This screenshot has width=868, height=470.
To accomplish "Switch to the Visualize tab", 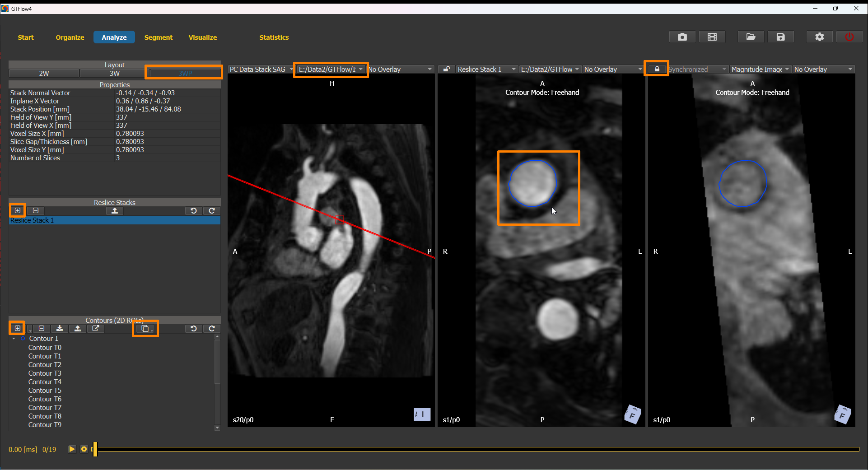I will [x=203, y=37].
